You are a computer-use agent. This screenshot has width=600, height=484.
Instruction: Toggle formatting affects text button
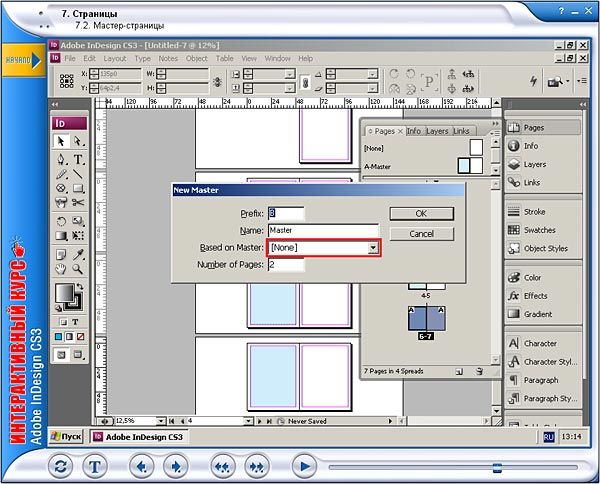[75, 322]
